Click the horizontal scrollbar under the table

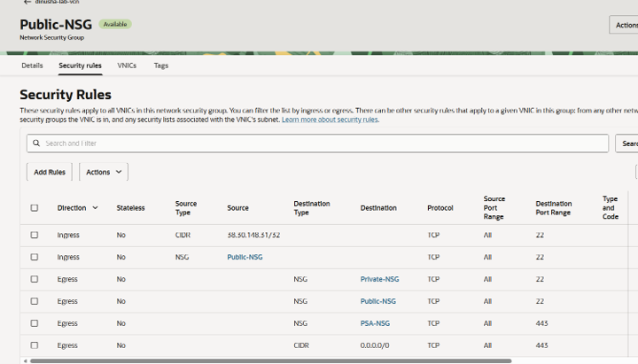[x=270, y=360]
